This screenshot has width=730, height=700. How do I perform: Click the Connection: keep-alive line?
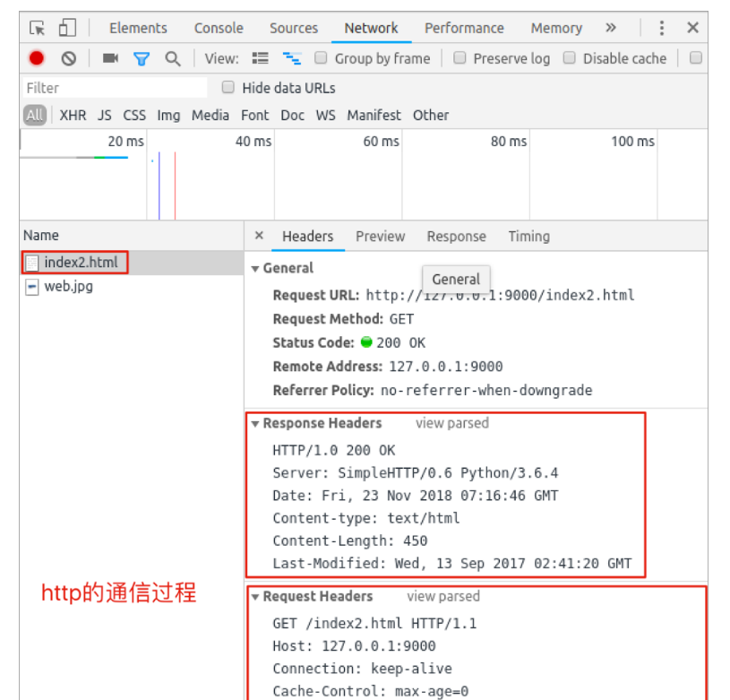[x=362, y=669]
